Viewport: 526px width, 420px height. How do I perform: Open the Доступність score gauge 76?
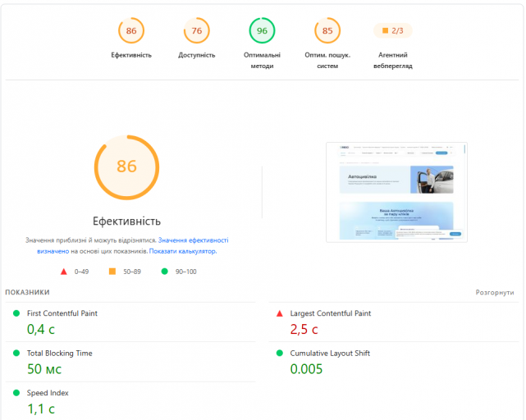(x=197, y=30)
